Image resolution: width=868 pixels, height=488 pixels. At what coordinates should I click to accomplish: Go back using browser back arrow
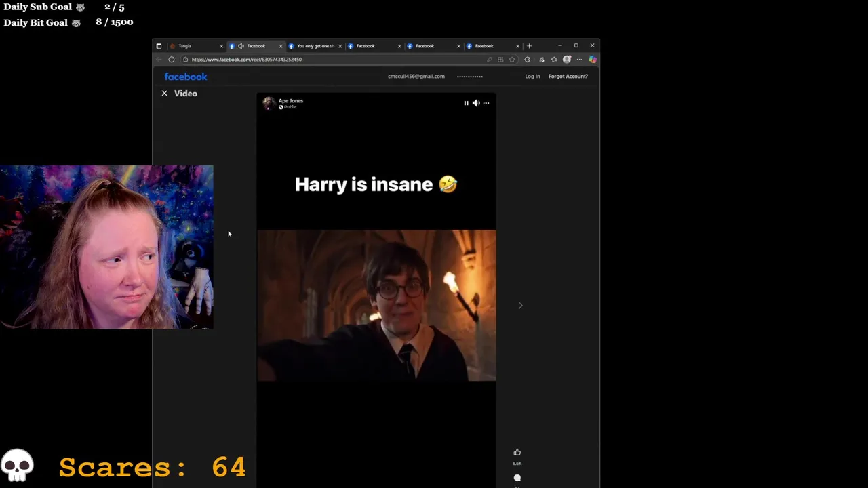159,60
